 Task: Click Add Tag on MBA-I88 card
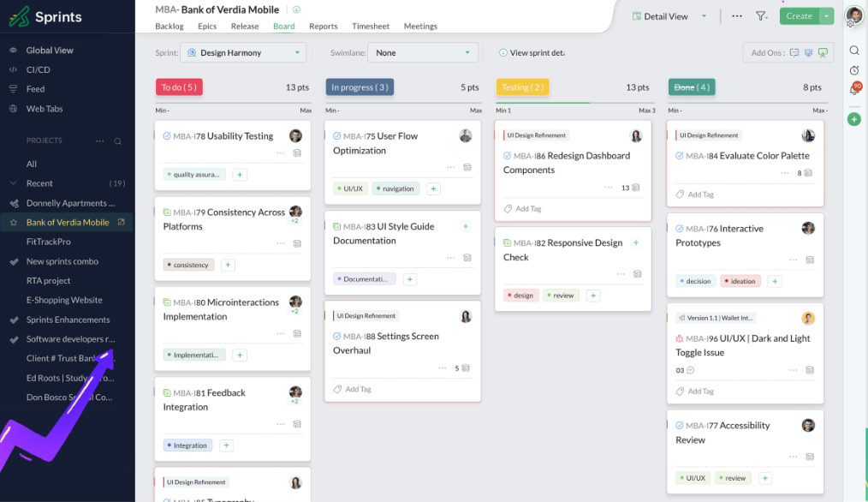[x=352, y=389]
